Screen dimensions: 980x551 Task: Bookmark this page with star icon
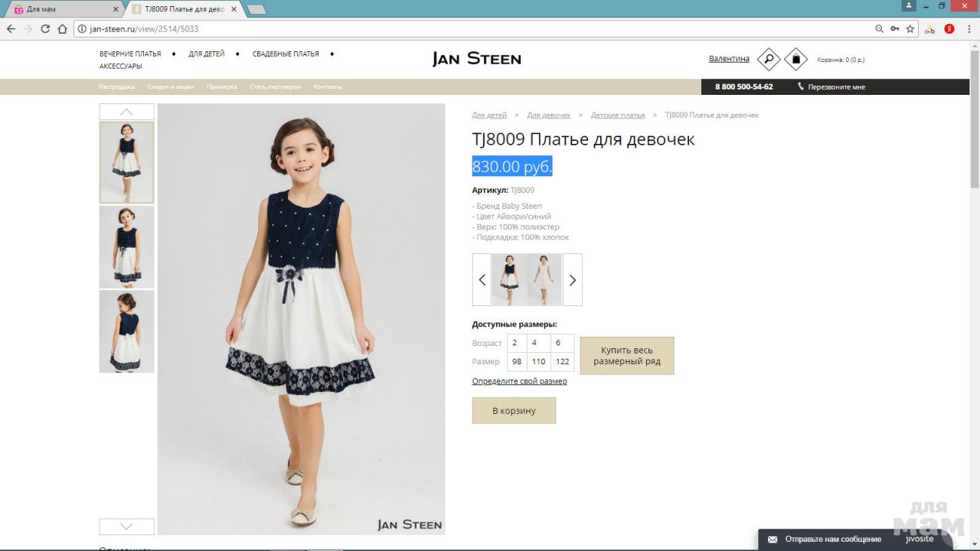(x=910, y=29)
